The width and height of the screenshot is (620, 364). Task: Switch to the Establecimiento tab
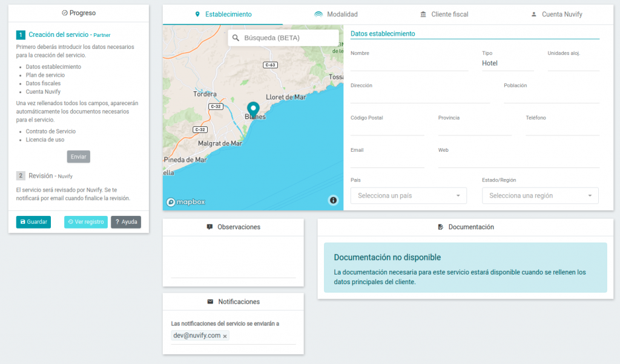pyautogui.click(x=223, y=15)
